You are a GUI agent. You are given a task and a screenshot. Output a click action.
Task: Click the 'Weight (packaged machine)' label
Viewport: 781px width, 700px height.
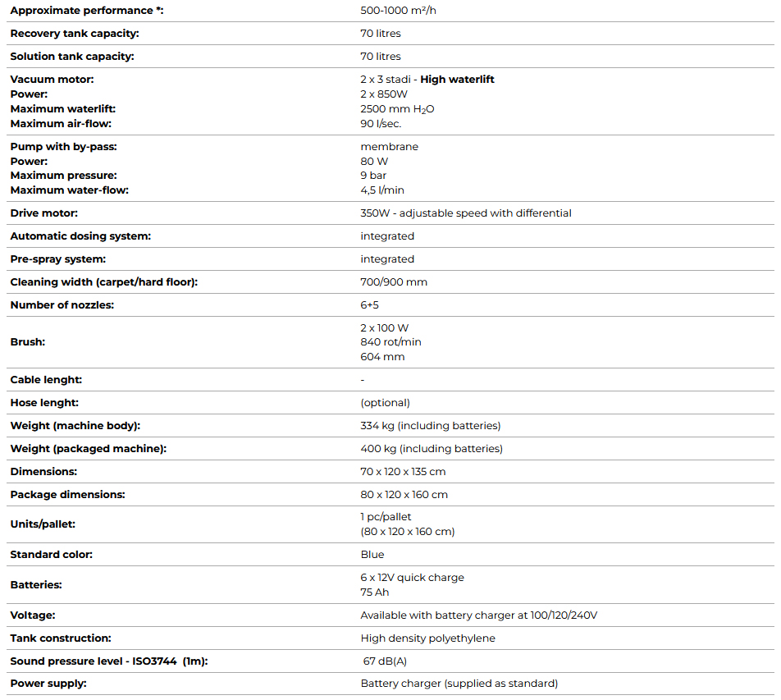coord(89,449)
